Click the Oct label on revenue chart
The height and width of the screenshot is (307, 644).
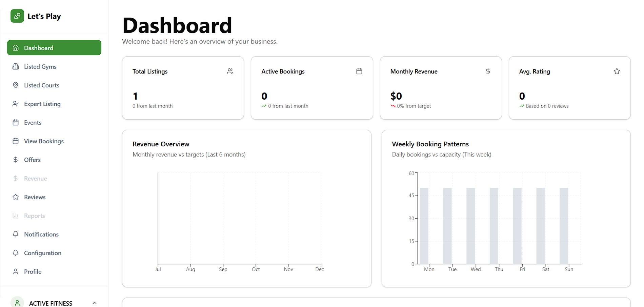point(256,269)
